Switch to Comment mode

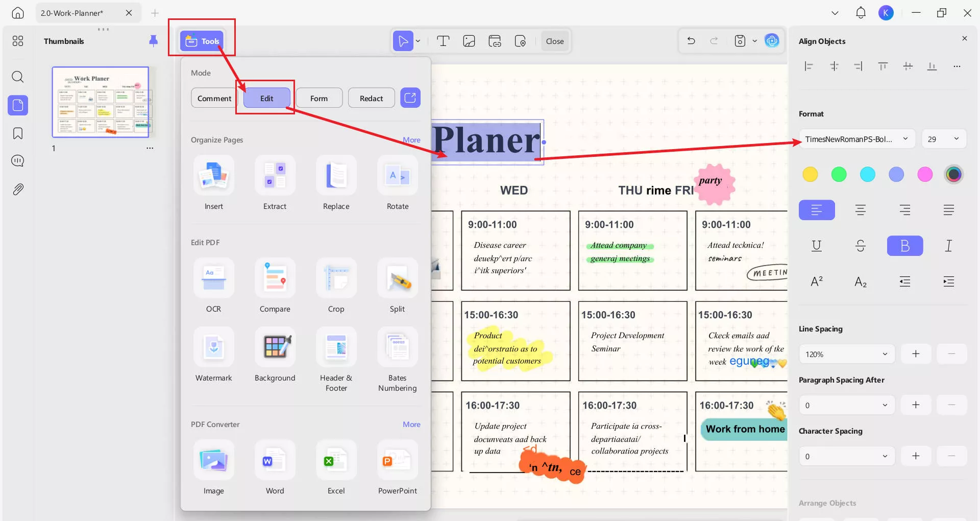(214, 98)
